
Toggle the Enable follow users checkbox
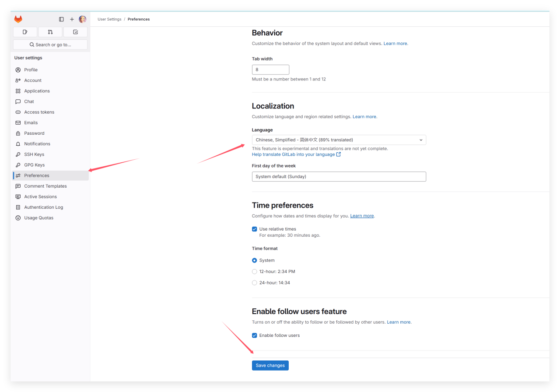click(255, 336)
